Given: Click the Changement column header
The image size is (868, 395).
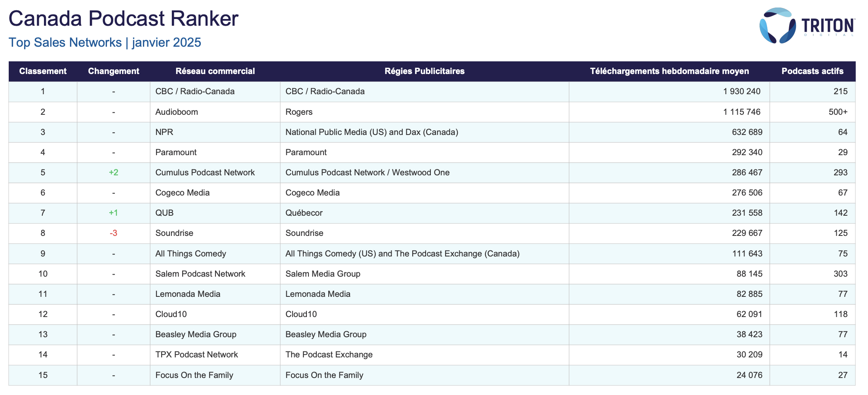Looking at the screenshot, I should point(113,71).
